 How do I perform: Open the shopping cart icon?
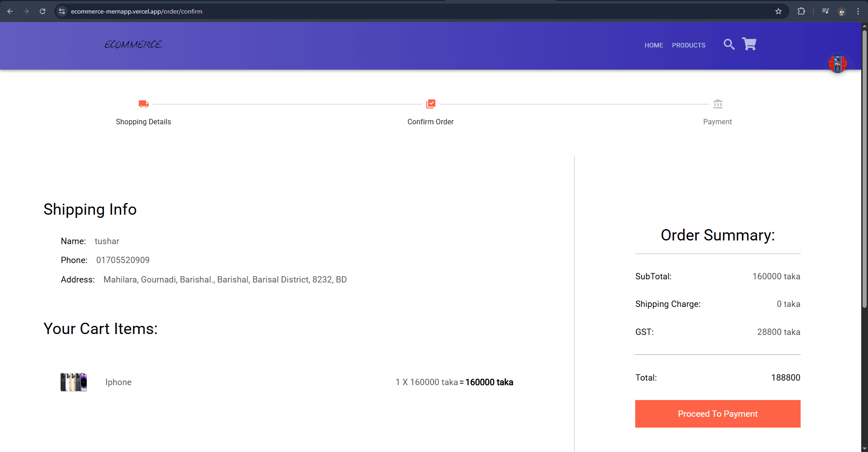click(749, 44)
